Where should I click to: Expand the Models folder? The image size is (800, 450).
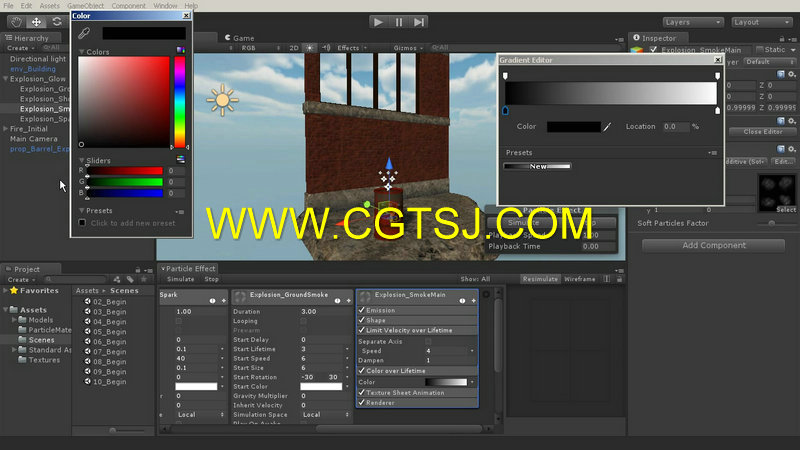[x=14, y=320]
